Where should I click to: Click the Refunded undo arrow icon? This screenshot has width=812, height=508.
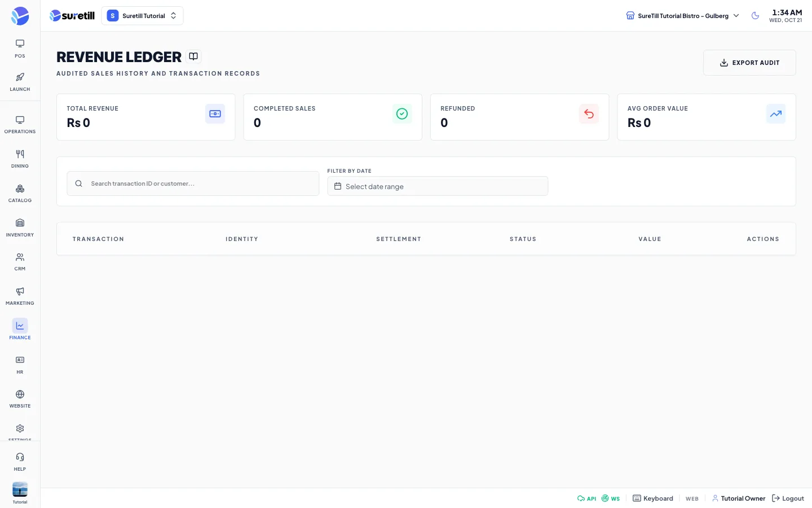coord(589,114)
